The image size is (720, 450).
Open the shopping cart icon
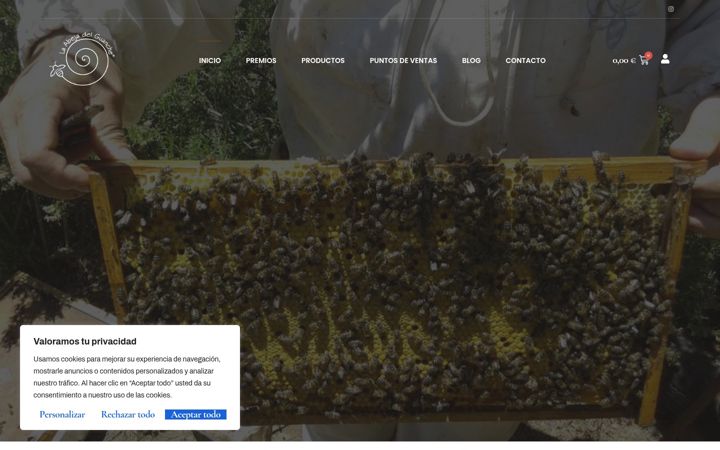click(644, 60)
